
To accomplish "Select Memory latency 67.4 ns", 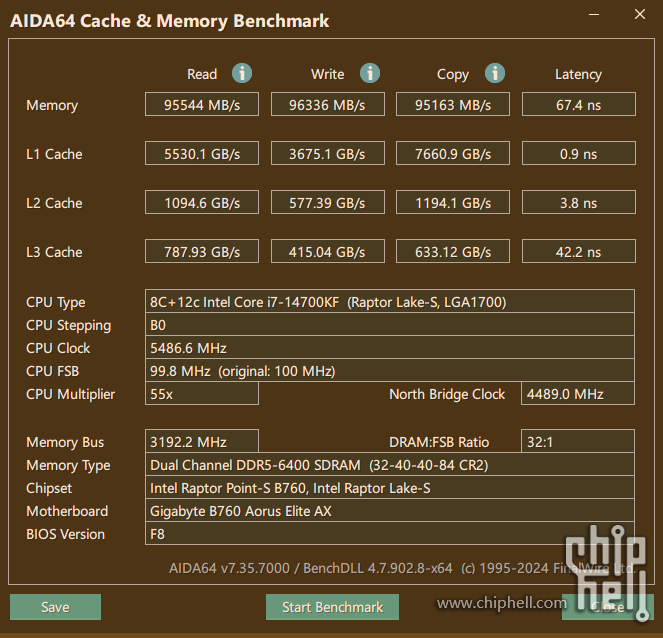I will 579,104.
